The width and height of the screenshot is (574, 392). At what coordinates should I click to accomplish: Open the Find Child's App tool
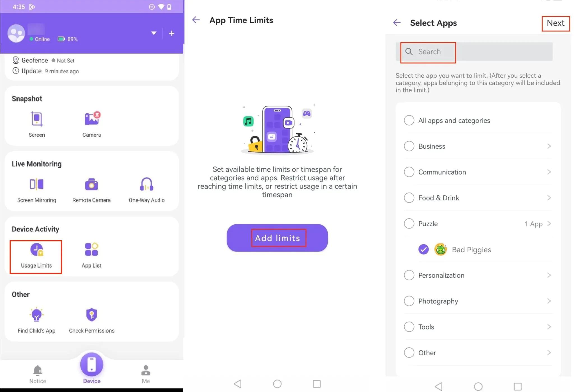tap(36, 320)
